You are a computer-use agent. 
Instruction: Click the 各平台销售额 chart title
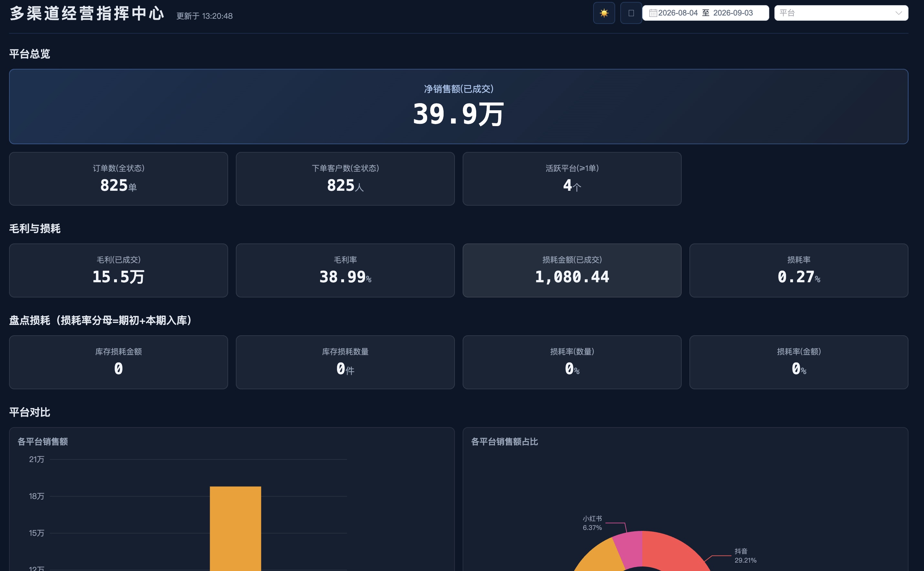pos(43,441)
